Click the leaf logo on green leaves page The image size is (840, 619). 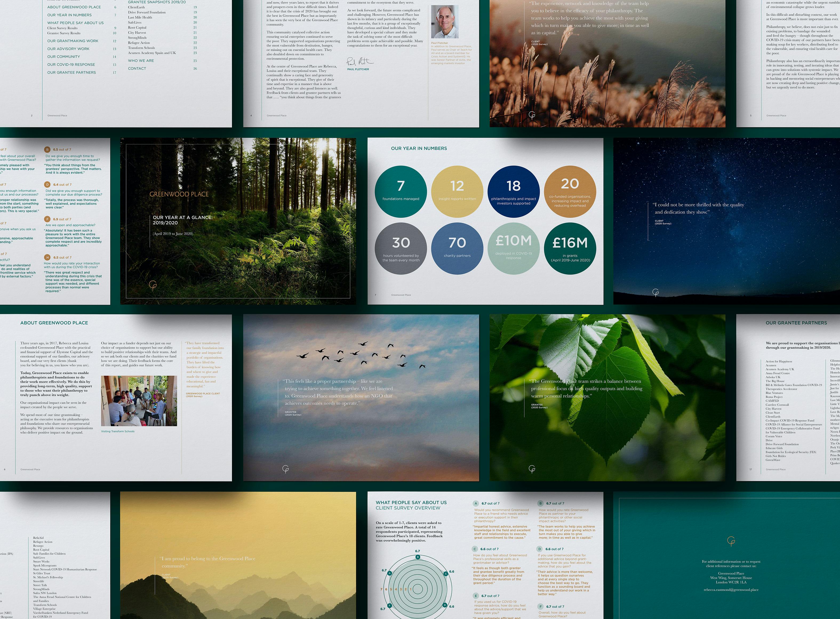(532, 469)
